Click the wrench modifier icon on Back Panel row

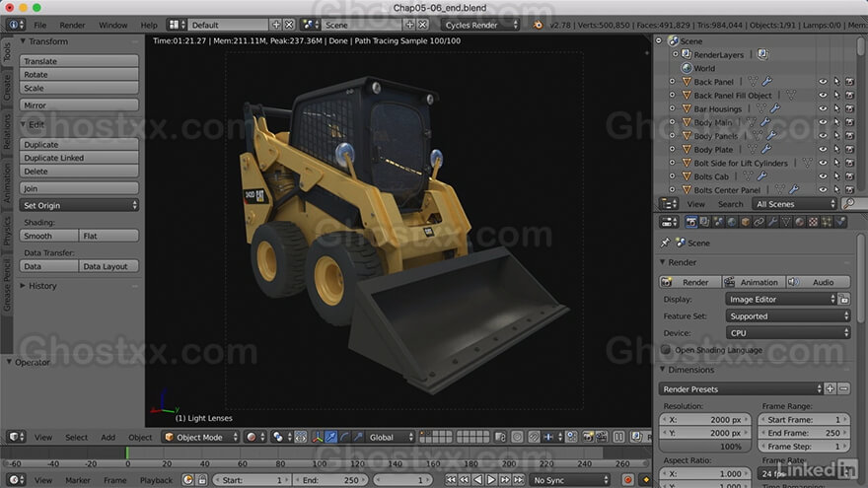coord(766,82)
